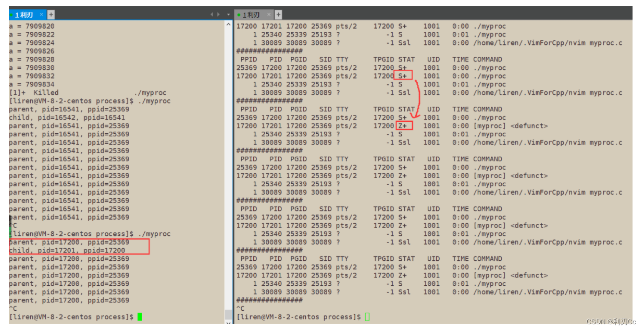Image resolution: width=644 pixels, height=330 pixels.
Task: Click the hollow green cursor in right pane
Action: pyautogui.click(x=367, y=316)
